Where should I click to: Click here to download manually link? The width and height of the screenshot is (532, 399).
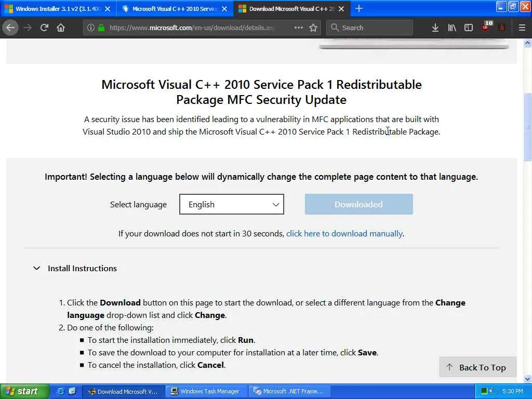click(344, 234)
